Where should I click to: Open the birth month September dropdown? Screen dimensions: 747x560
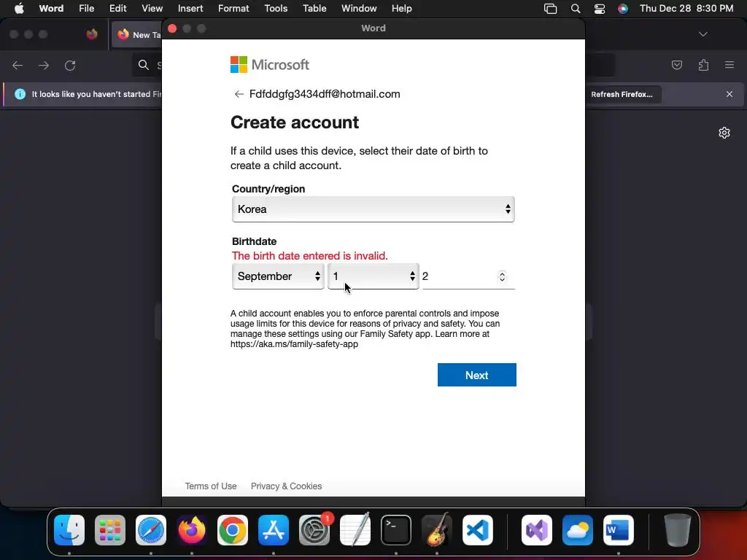278,276
